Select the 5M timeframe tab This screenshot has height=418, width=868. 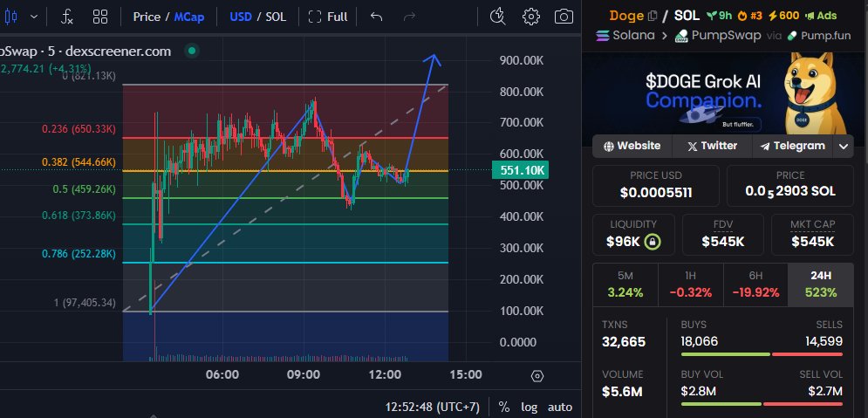[626, 285]
